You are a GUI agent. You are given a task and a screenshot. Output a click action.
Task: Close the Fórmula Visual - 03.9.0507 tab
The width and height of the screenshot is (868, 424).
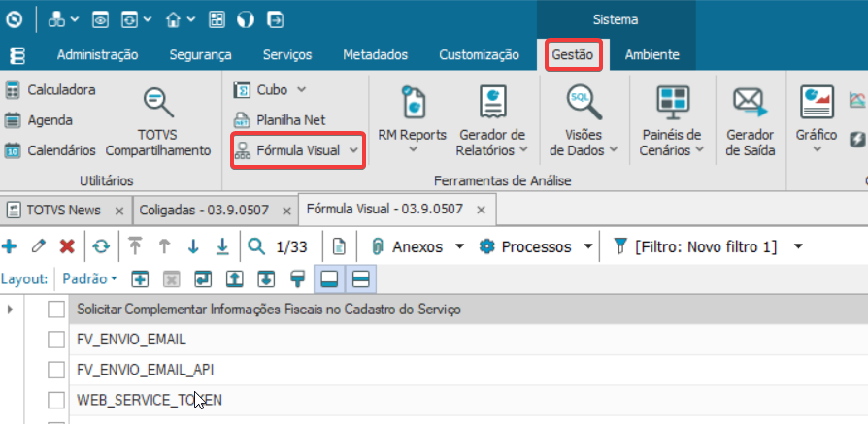tap(481, 211)
